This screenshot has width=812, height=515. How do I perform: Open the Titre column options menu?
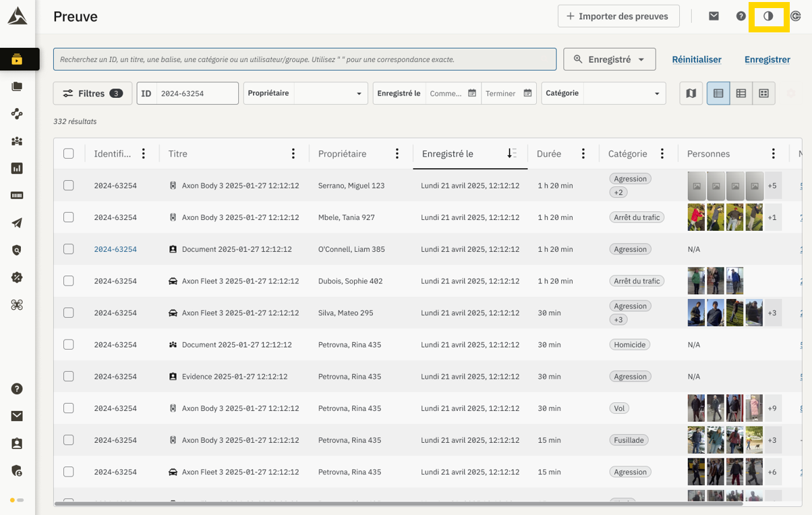[293, 154]
